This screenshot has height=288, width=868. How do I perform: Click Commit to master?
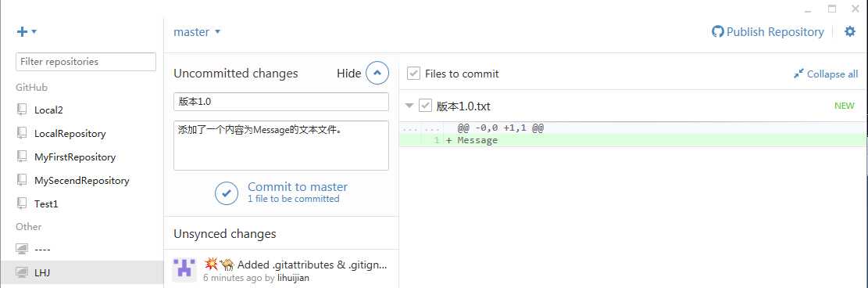click(x=298, y=187)
